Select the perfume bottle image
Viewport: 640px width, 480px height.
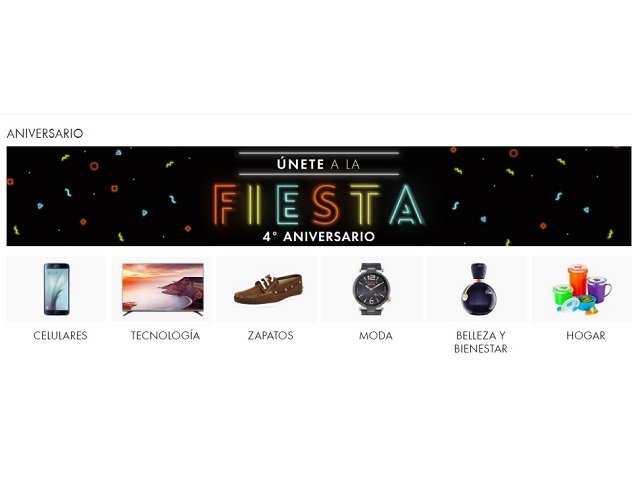(477, 289)
